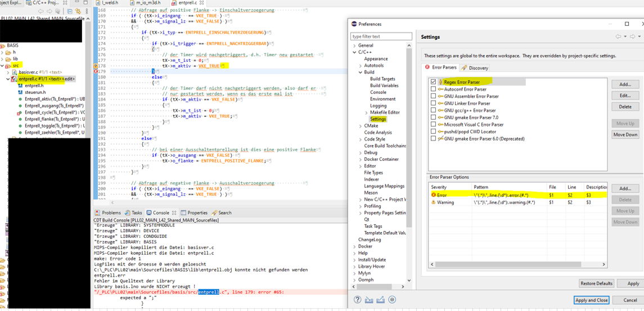This screenshot has height=311, width=644.
Task: Click Cancel in Preferences
Action: coord(629,300)
